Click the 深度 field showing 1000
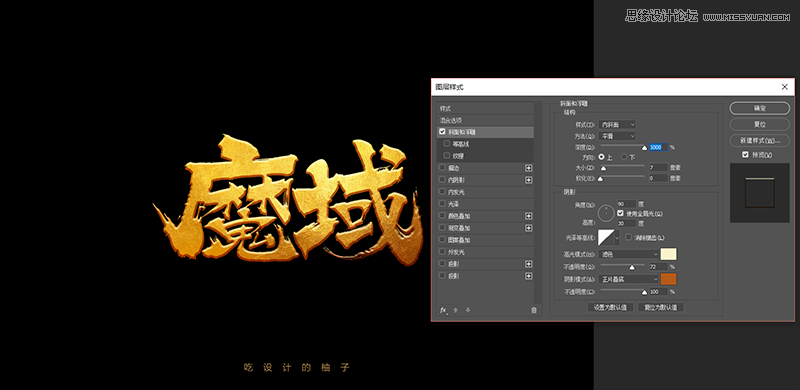Viewport: 800px width, 390px height. [x=658, y=147]
